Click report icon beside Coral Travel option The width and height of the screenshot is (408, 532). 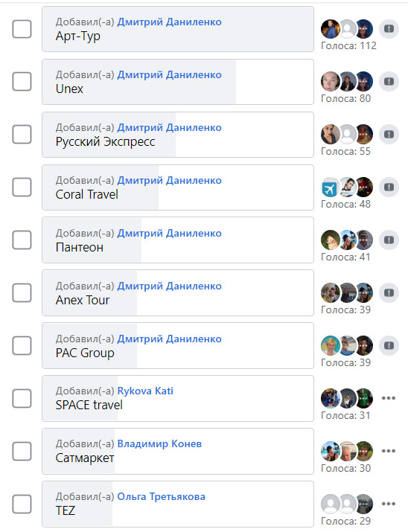pos(389,188)
